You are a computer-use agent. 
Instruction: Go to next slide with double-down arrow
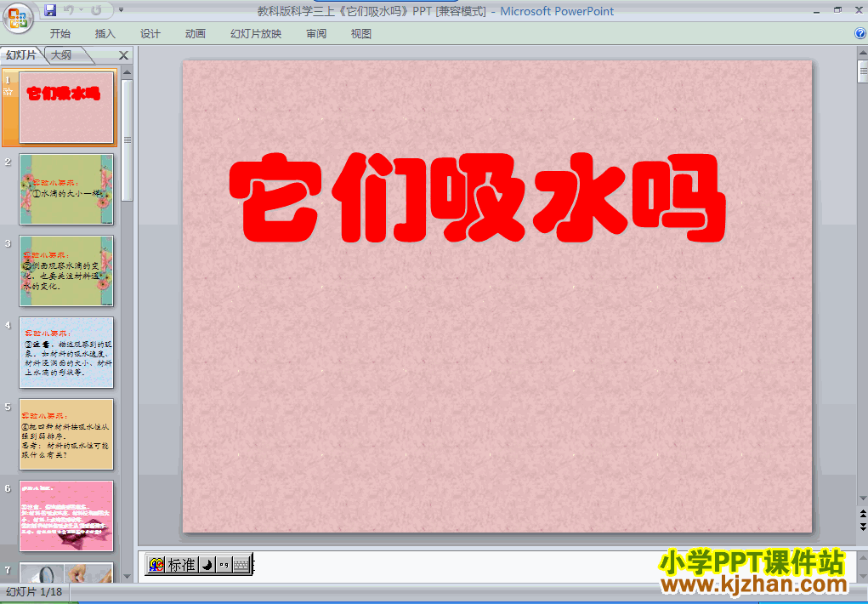click(x=862, y=527)
